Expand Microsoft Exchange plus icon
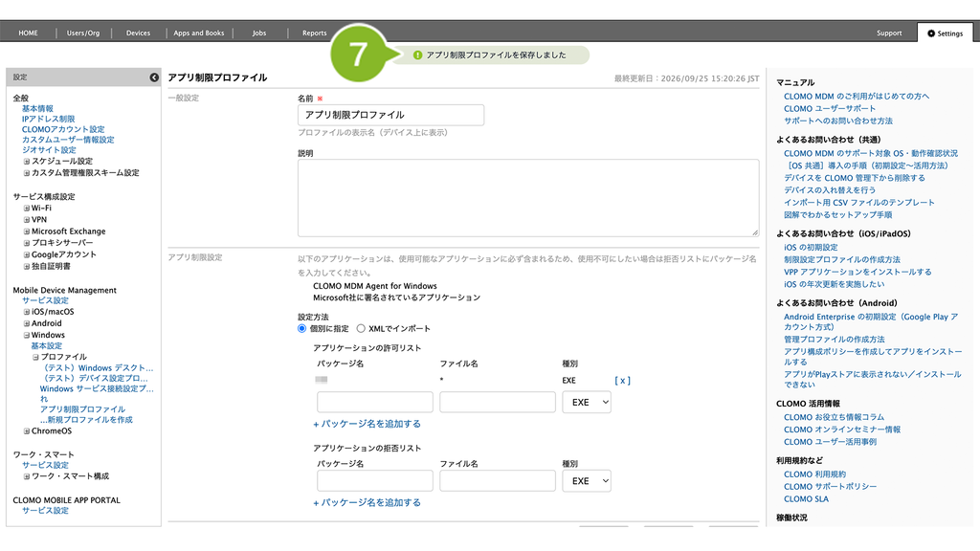This screenshot has height=551, width=980. click(27, 231)
